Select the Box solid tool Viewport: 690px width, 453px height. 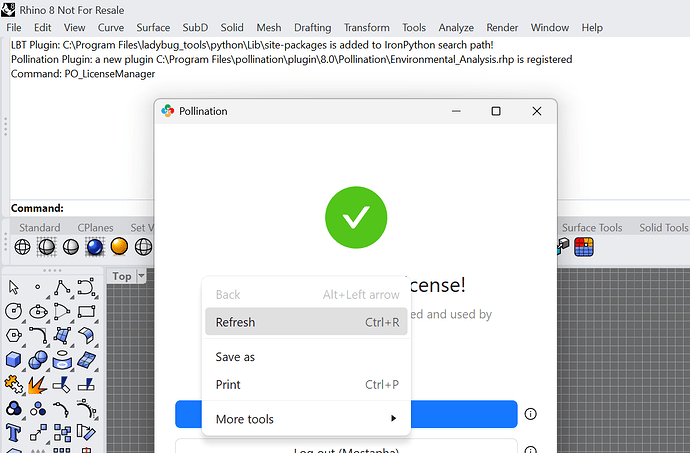click(x=14, y=360)
